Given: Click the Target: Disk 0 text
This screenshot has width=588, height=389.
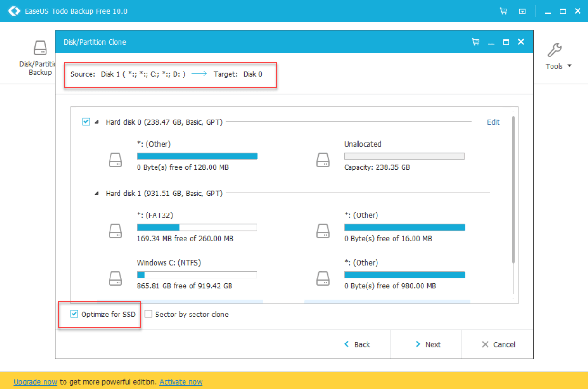Looking at the screenshot, I should point(238,74).
